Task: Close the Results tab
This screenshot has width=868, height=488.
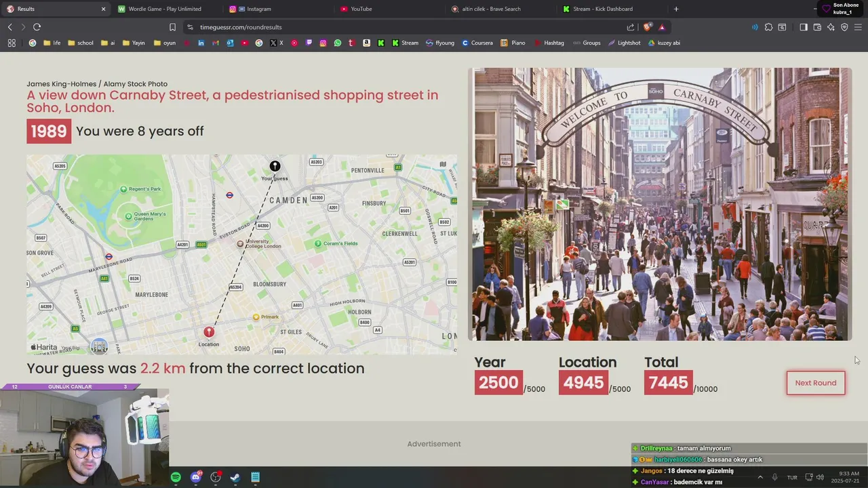Action: point(103,9)
